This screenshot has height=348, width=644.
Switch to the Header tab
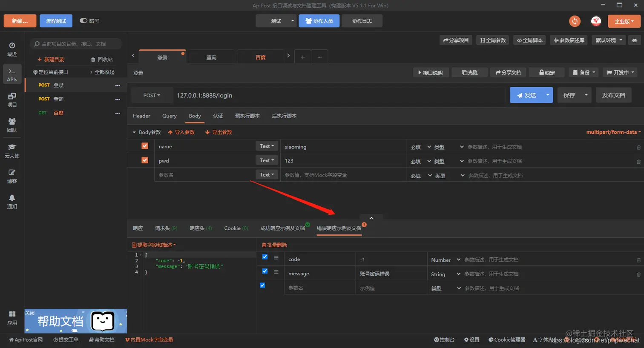click(141, 116)
